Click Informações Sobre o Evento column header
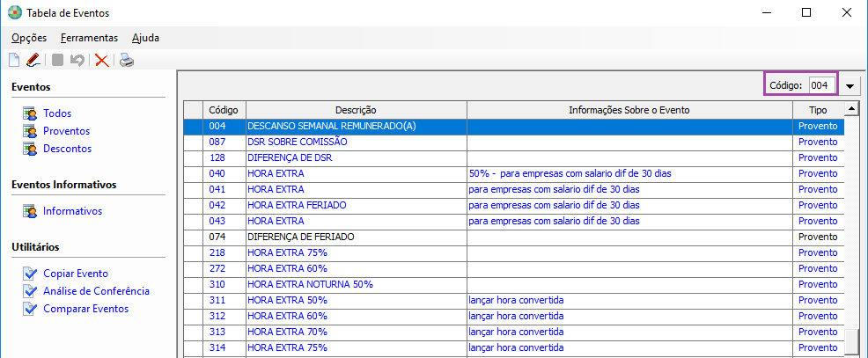Screen dimensions: 868x358 click(x=629, y=110)
